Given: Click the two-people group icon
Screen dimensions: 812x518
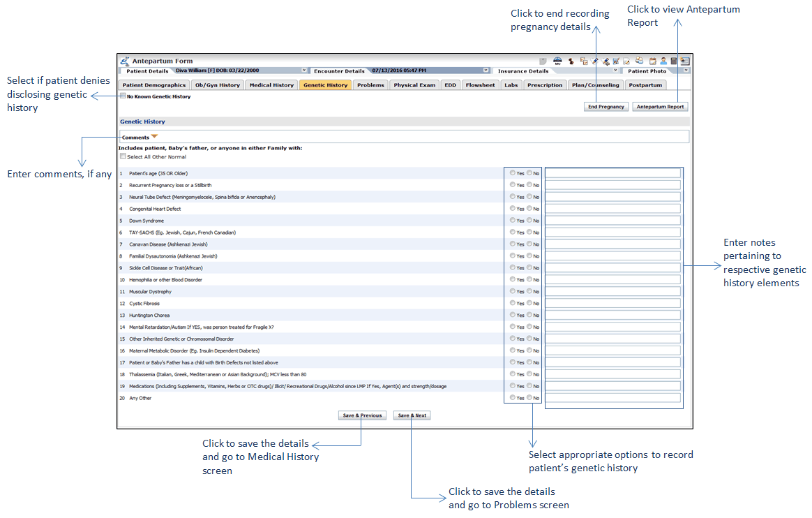Looking at the screenshot, I should [640, 60].
